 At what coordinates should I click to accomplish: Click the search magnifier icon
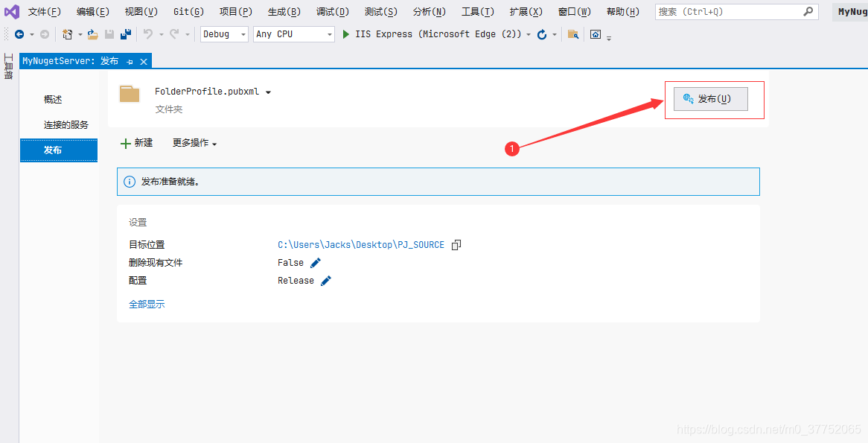tap(808, 11)
